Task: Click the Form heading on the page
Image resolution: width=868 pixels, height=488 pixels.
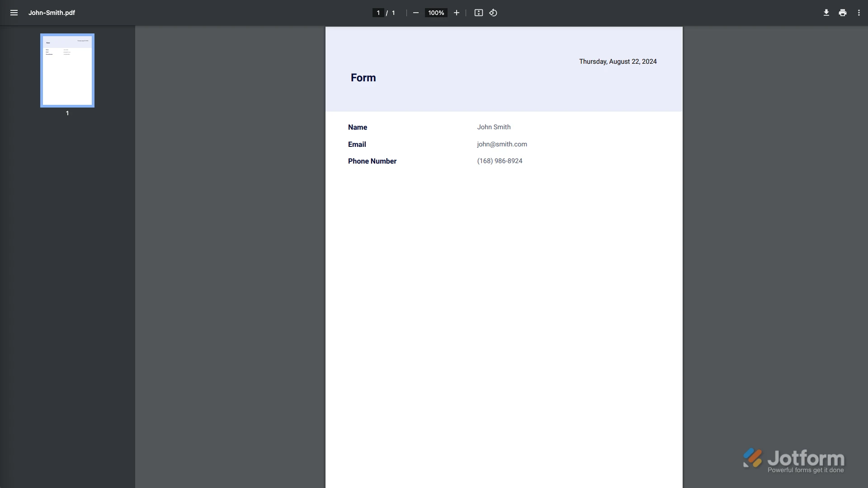Action: tap(363, 77)
